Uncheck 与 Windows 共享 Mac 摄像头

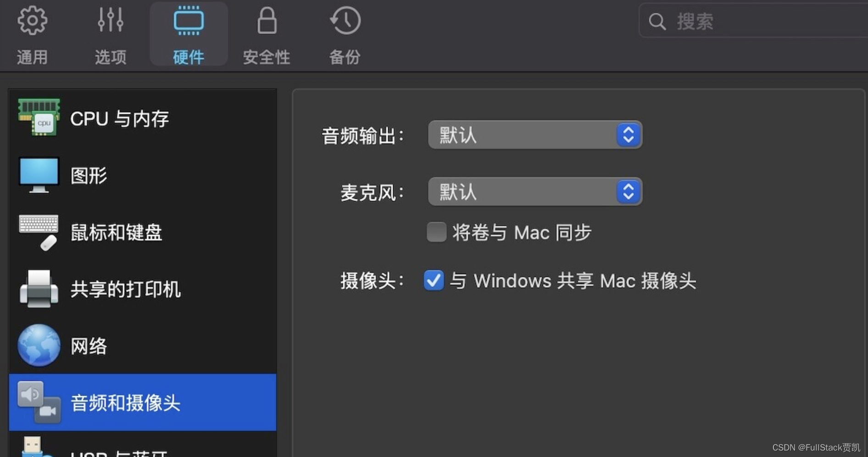click(x=434, y=280)
